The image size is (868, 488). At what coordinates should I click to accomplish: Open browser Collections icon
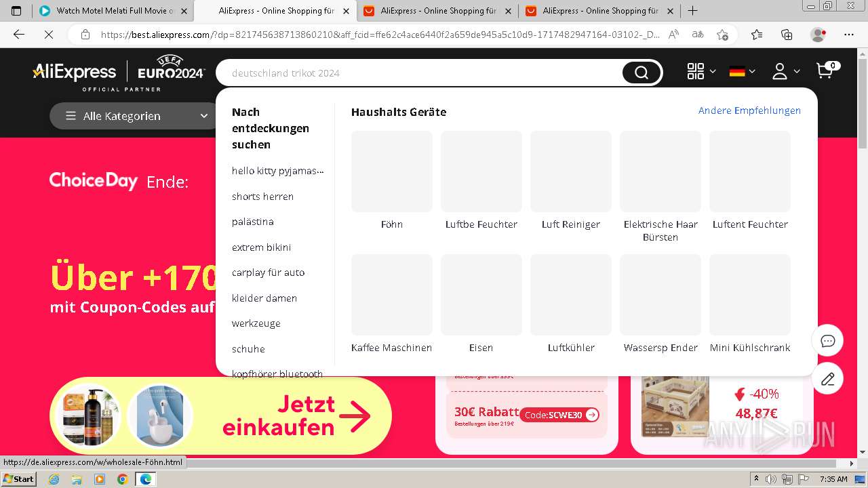point(787,35)
